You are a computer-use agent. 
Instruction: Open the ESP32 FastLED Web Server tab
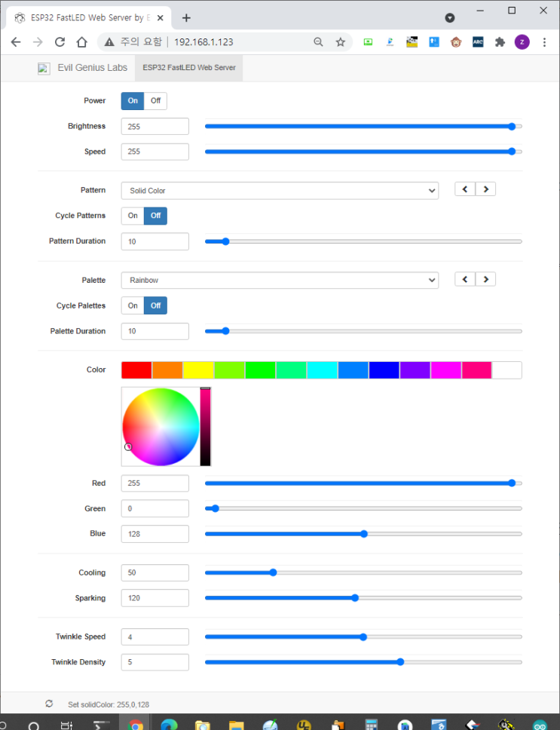tap(189, 68)
